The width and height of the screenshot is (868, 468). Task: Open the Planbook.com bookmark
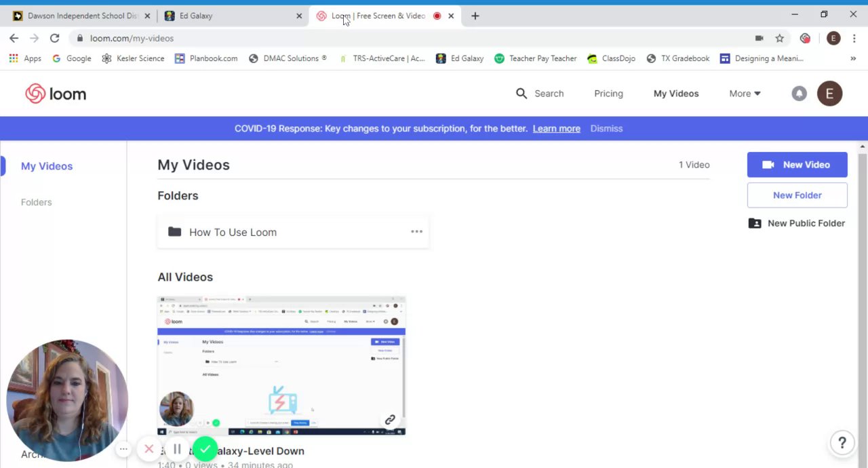(x=206, y=58)
